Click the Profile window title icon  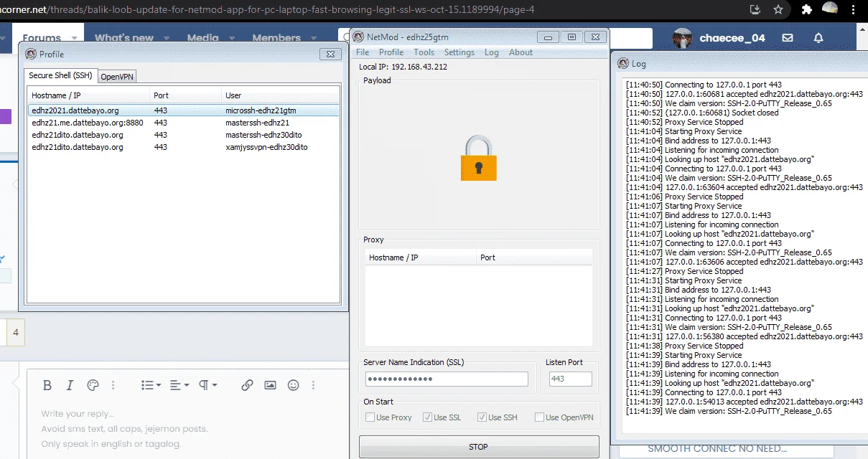31,54
